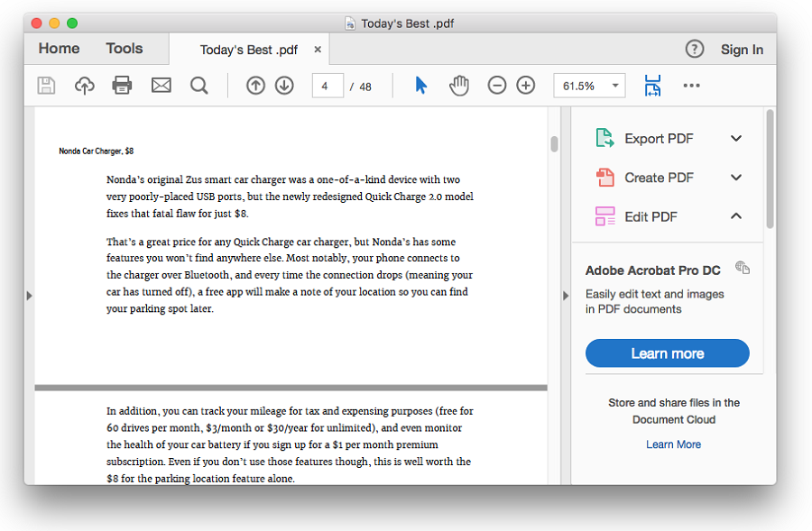Screen dimensions: 812x531
Task: Activate the Hand pan tool
Action: [459, 86]
